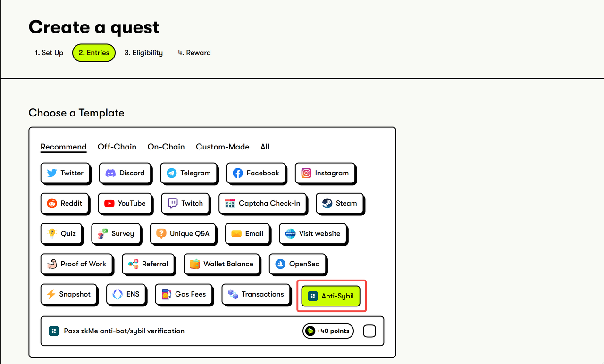Image resolution: width=604 pixels, height=364 pixels.
Task: Choose the Telegram paper plane icon
Action: [171, 173]
